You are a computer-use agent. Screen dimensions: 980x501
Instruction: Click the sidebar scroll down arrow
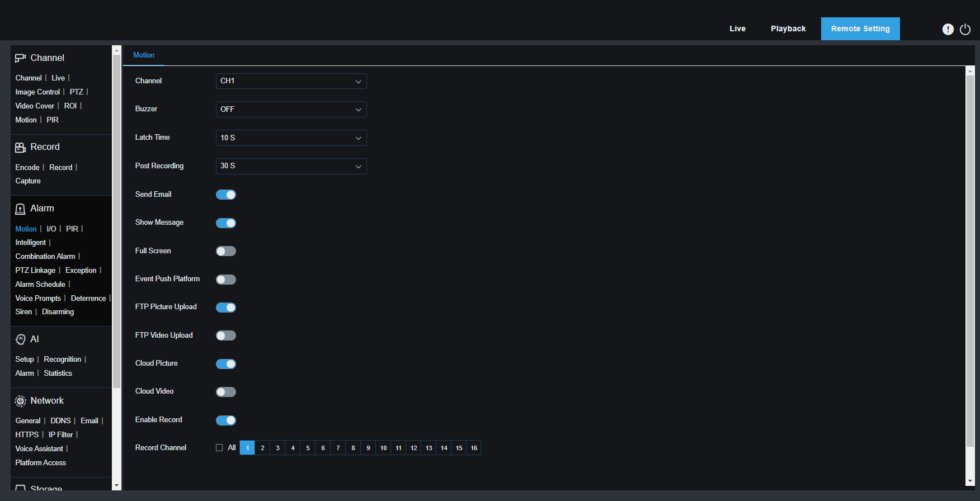[116, 485]
